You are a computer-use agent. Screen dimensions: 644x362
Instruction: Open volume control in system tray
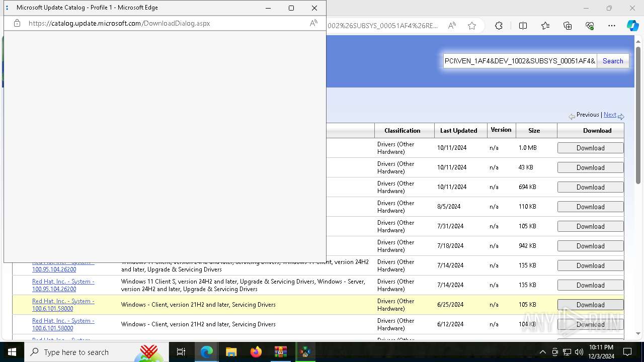579,352
